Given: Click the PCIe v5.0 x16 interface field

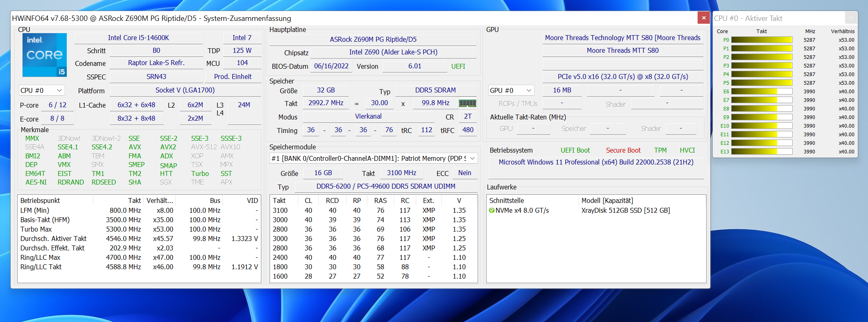Looking at the screenshot, I should pos(623,77).
